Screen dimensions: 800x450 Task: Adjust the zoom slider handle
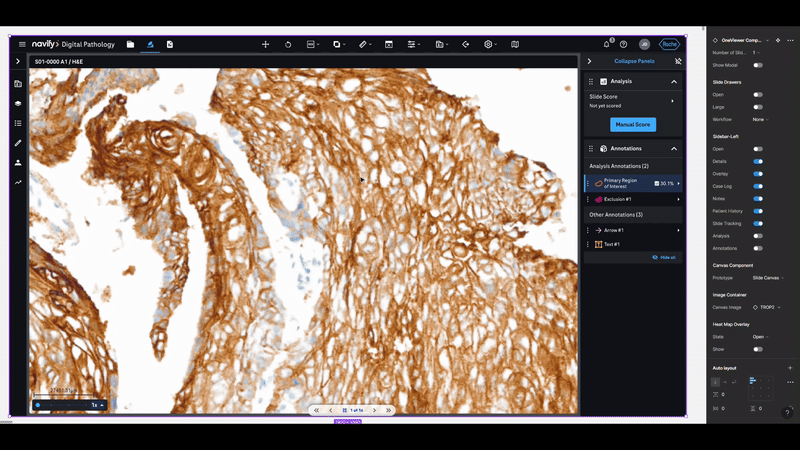pyautogui.click(x=38, y=405)
